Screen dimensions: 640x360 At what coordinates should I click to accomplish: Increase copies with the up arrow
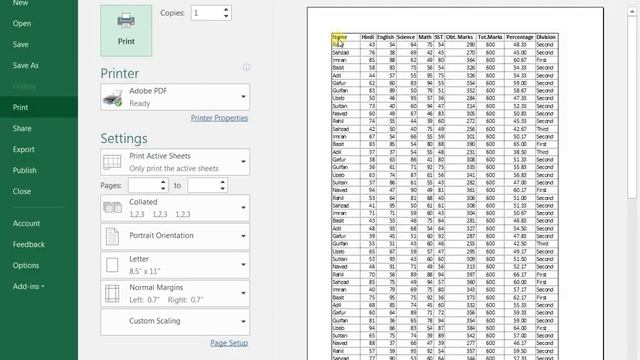[226, 9]
